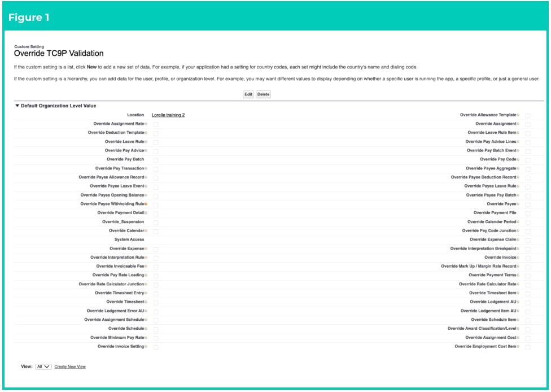Click help icon beside Override Assignment Rate
Image resolution: width=551 pixels, height=392 pixels.
146,124
